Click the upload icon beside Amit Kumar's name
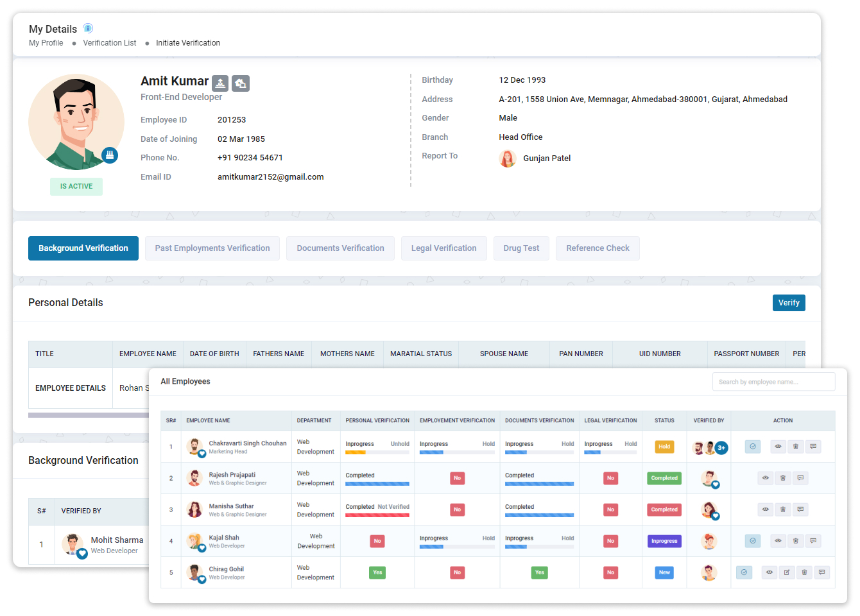 pyautogui.click(x=220, y=83)
